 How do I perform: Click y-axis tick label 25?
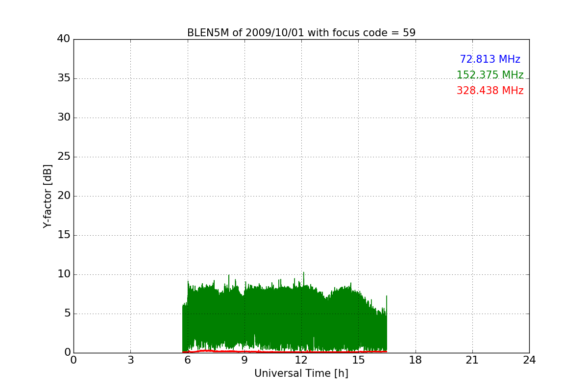(x=64, y=157)
